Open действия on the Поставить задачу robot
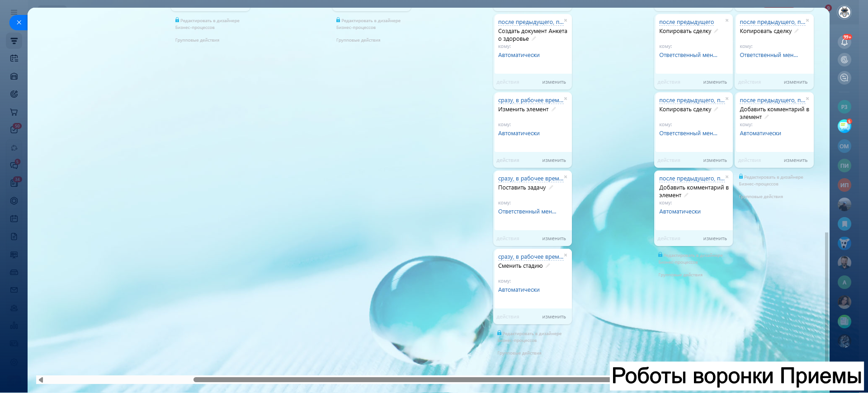Screen dimensions: 868x393 point(508,239)
